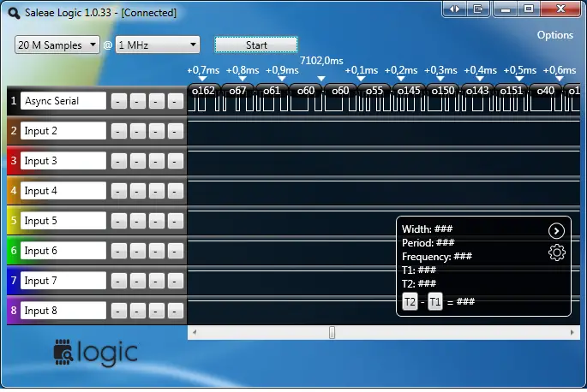The image size is (587, 392).
Task: Click the o145 decoded byte label
Action: click(x=409, y=91)
